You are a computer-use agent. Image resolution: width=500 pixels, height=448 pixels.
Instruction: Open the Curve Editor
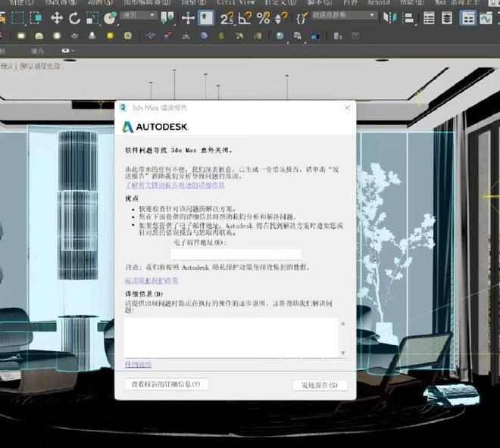(486, 18)
